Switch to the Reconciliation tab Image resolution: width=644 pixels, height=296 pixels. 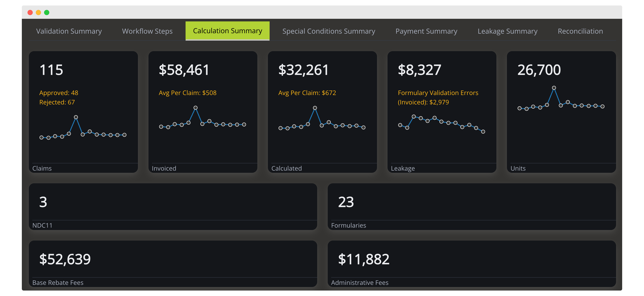[x=580, y=31]
